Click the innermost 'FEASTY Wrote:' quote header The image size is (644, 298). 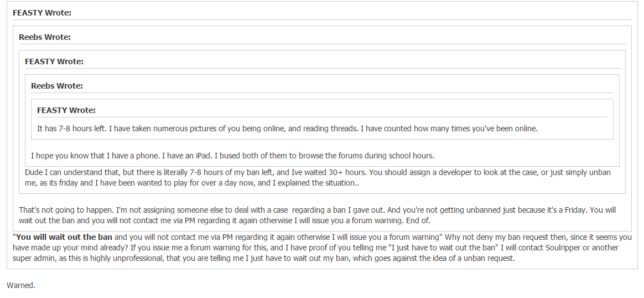[66, 110]
